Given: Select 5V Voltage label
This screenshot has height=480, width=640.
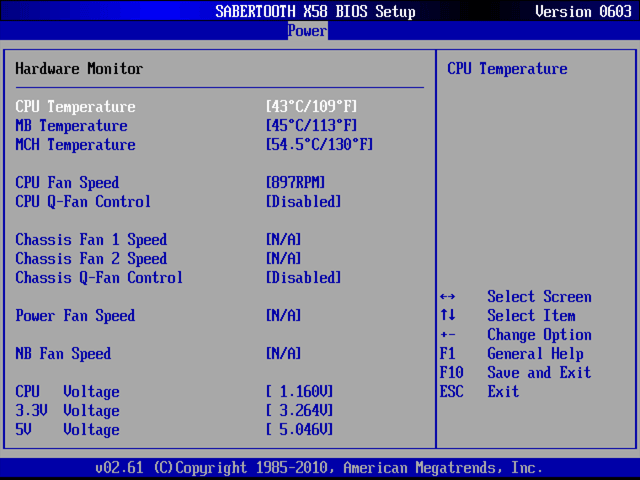Looking at the screenshot, I should 68,430.
